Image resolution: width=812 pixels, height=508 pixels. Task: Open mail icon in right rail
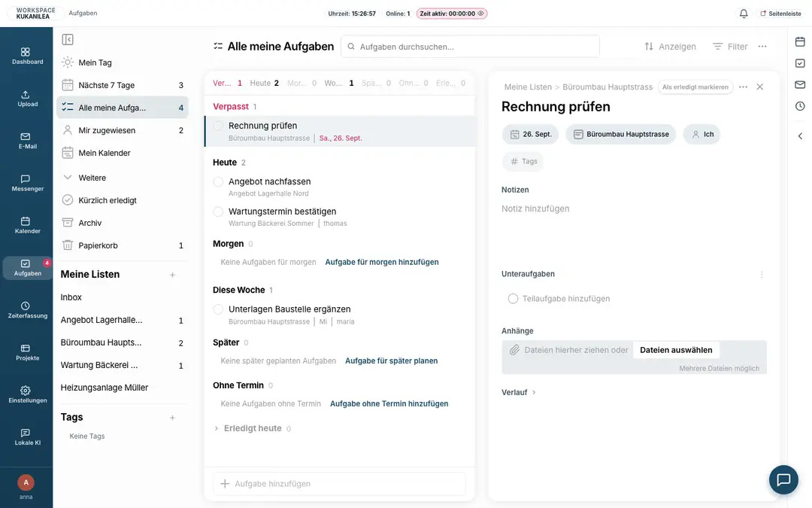coord(800,84)
